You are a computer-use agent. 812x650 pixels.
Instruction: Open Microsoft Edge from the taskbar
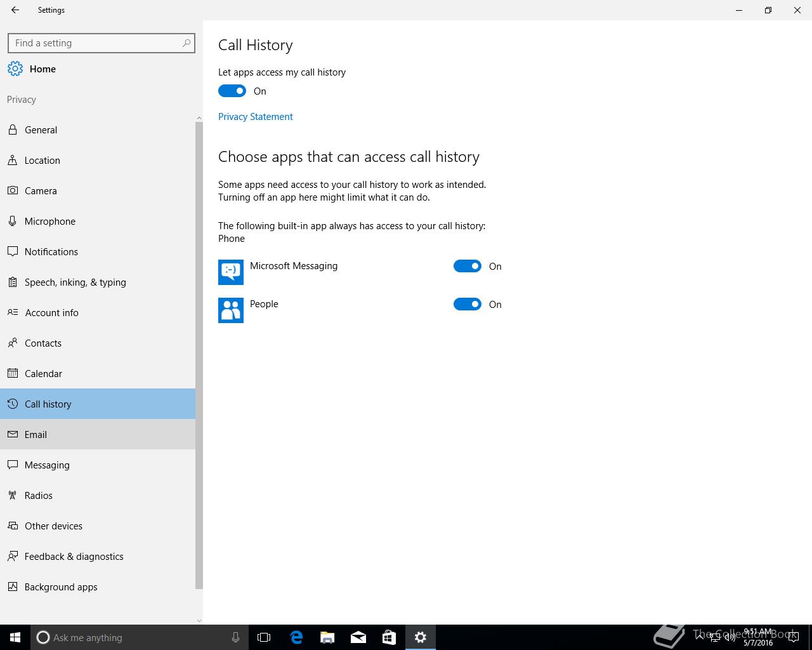point(296,637)
